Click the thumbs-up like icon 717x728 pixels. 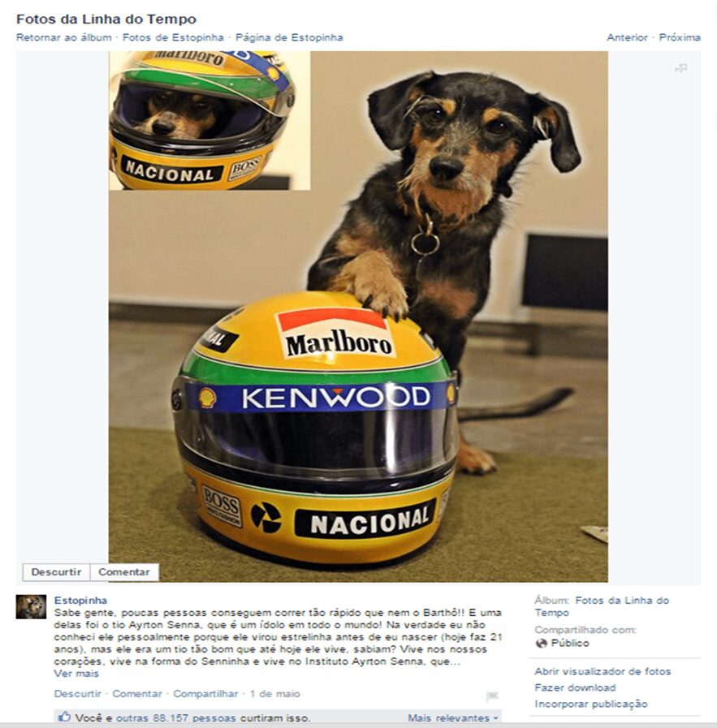click(64, 717)
